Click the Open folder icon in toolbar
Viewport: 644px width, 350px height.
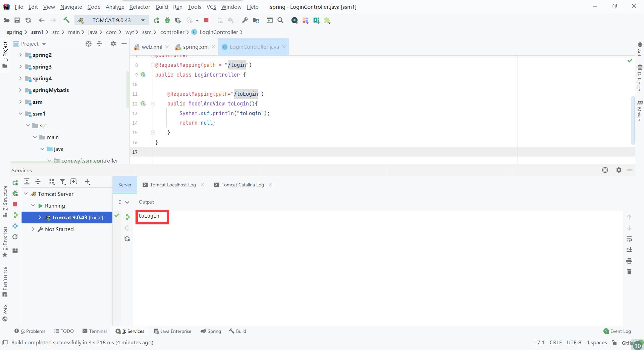coord(6,20)
